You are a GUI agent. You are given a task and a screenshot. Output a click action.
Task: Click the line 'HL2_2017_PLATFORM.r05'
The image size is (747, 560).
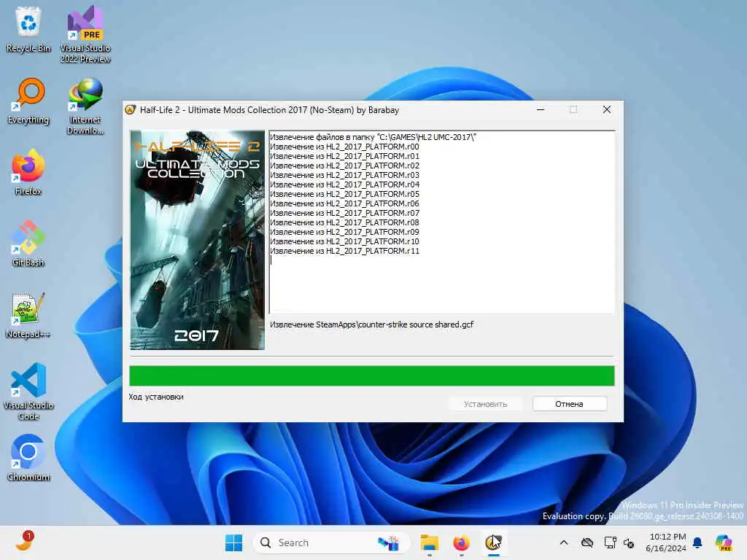(344, 194)
